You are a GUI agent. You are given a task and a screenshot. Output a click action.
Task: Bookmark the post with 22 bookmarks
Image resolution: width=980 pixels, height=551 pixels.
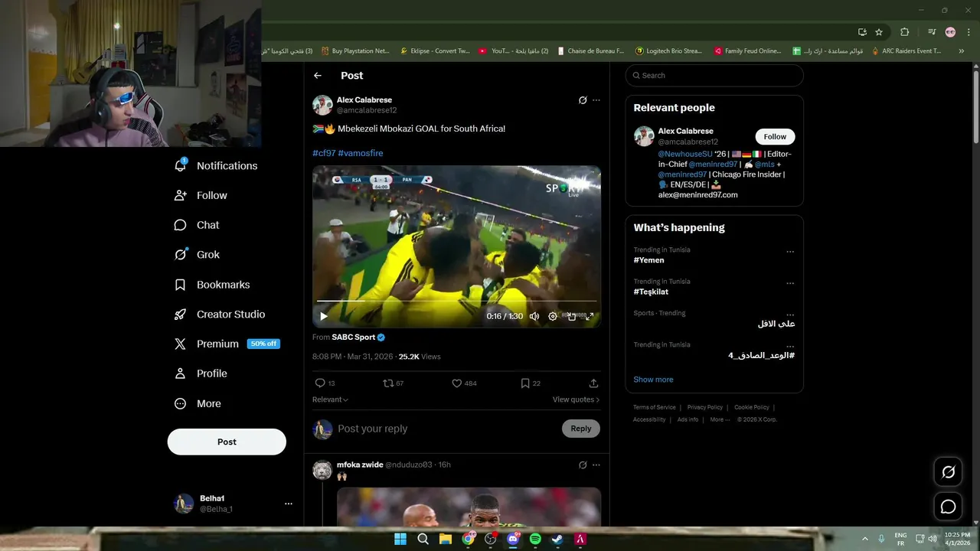click(x=530, y=383)
